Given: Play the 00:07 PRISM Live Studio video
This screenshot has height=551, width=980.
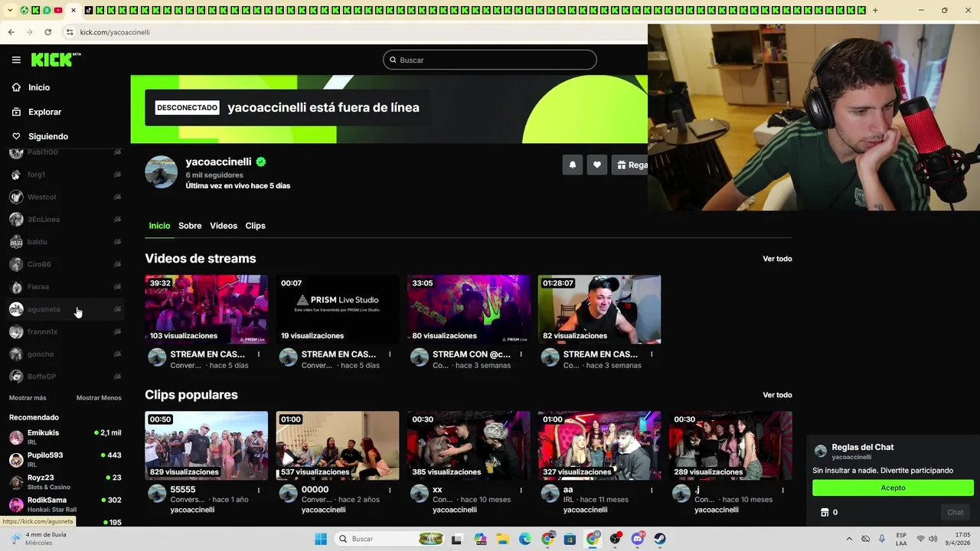Looking at the screenshot, I should coord(338,309).
